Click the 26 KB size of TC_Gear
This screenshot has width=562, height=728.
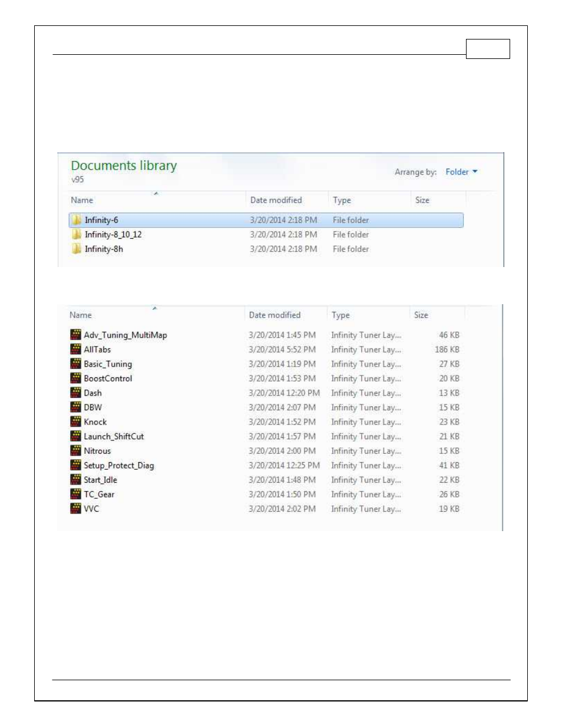(449, 494)
